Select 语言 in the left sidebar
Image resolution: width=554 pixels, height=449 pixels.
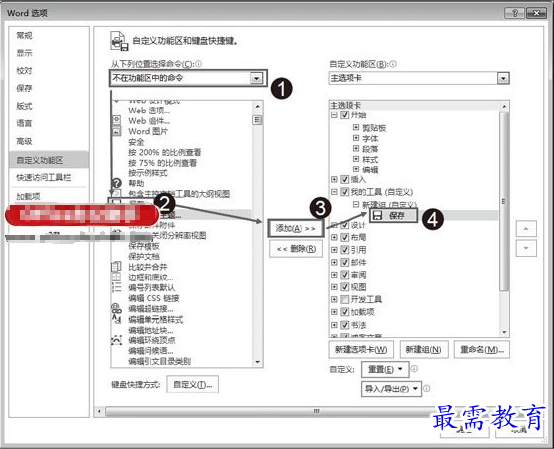click(24, 124)
